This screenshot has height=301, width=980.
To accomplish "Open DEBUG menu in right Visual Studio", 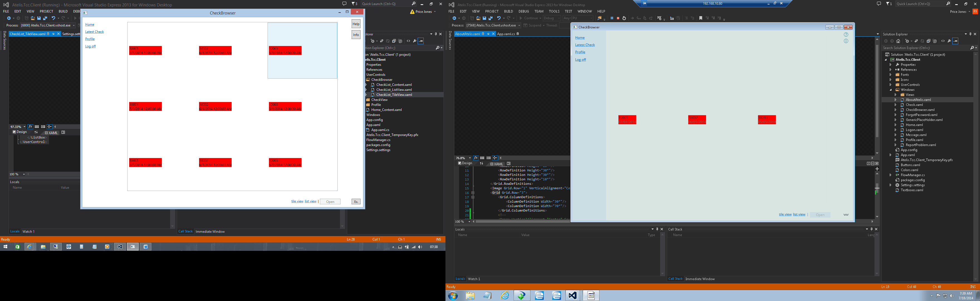I will point(523,11).
